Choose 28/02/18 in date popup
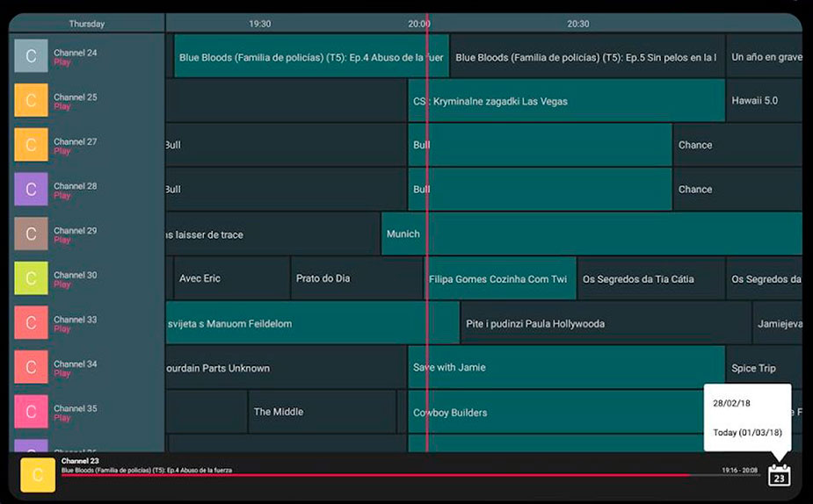Viewport: 813px width, 504px height. [x=731, y=404]
